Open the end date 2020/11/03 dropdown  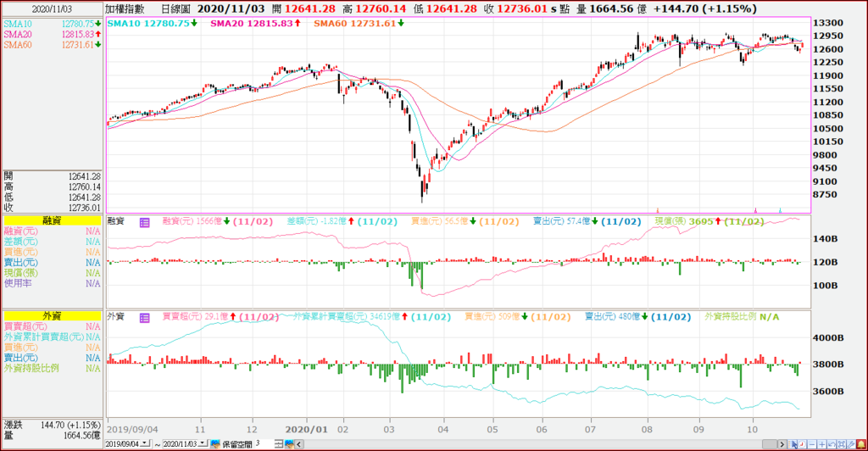click(203, 443)
